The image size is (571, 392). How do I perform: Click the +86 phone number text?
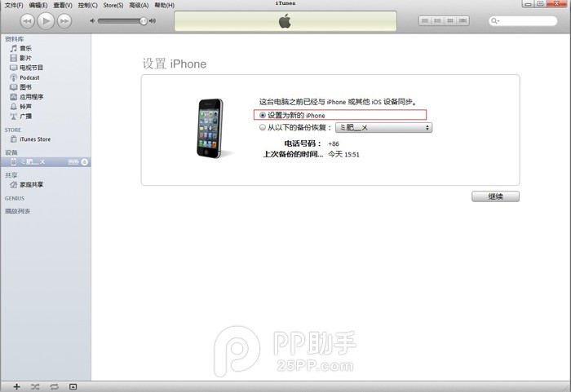pos(334,143)
